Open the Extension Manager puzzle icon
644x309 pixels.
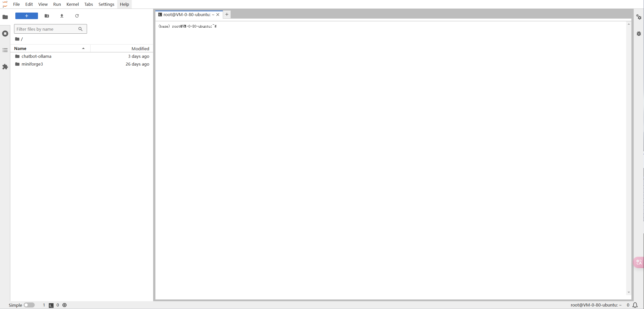tap(5, 67)
